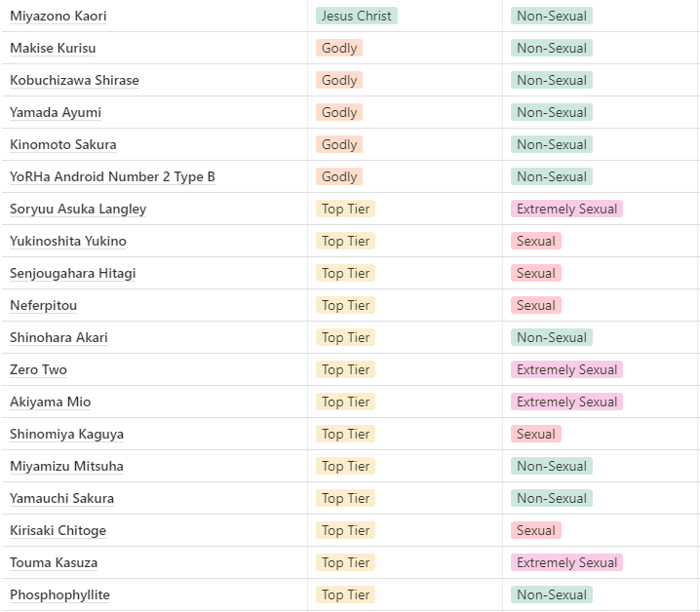Viewport: 700px width, 612px height.
Task: Select Extremely Sexual tag in Soryuu Asuka Langley row
Action: (x=566, y=210)
